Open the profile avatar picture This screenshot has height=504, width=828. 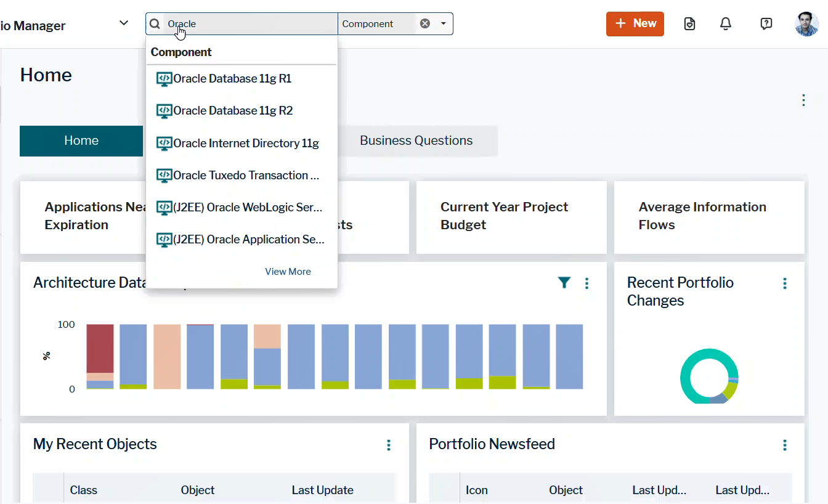coord(806,25)
